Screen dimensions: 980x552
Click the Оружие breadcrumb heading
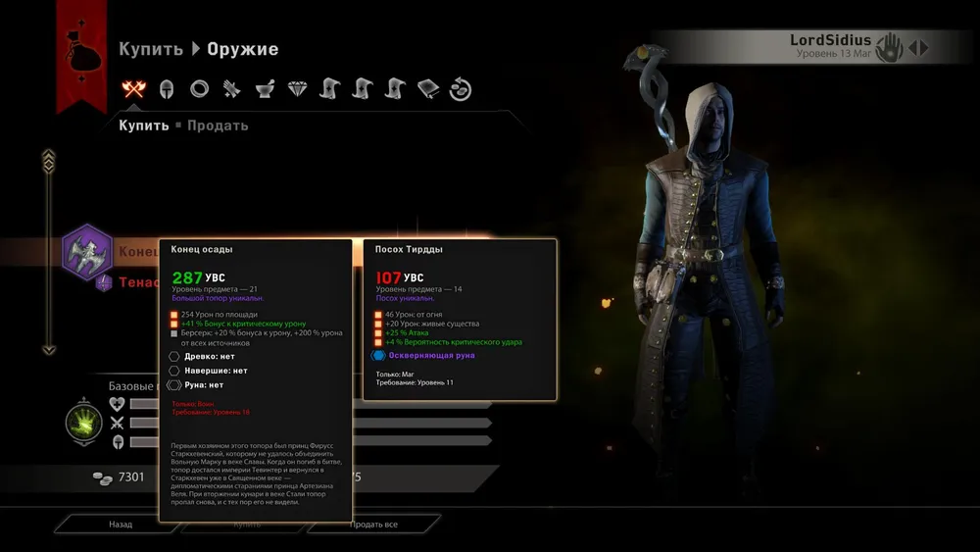pyautogui.click(x=242, y=49)
